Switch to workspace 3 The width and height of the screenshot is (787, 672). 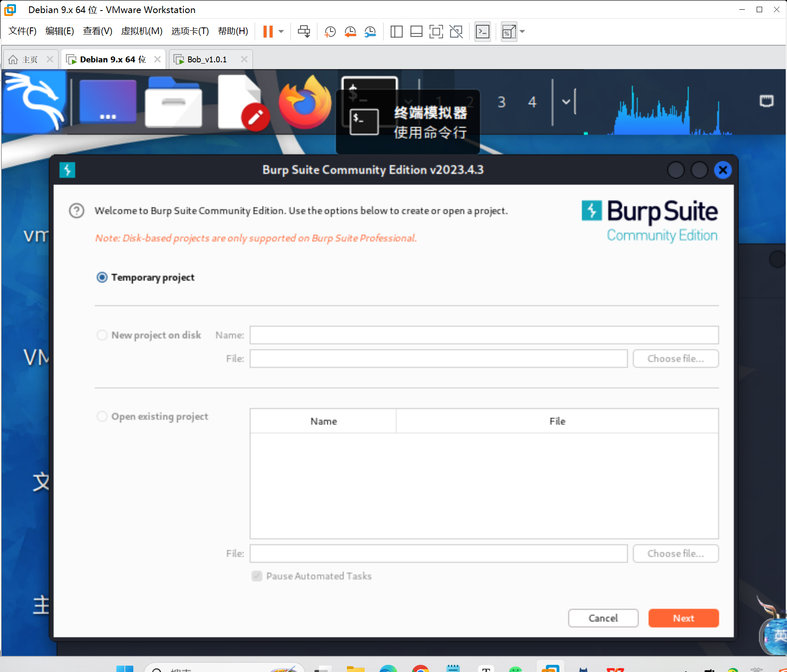(x=501, y=102)
